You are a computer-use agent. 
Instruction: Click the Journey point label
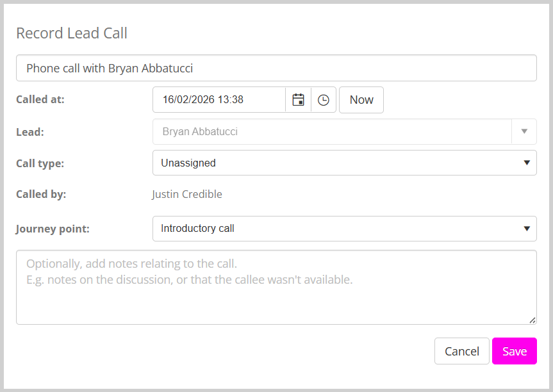[53, 229]
